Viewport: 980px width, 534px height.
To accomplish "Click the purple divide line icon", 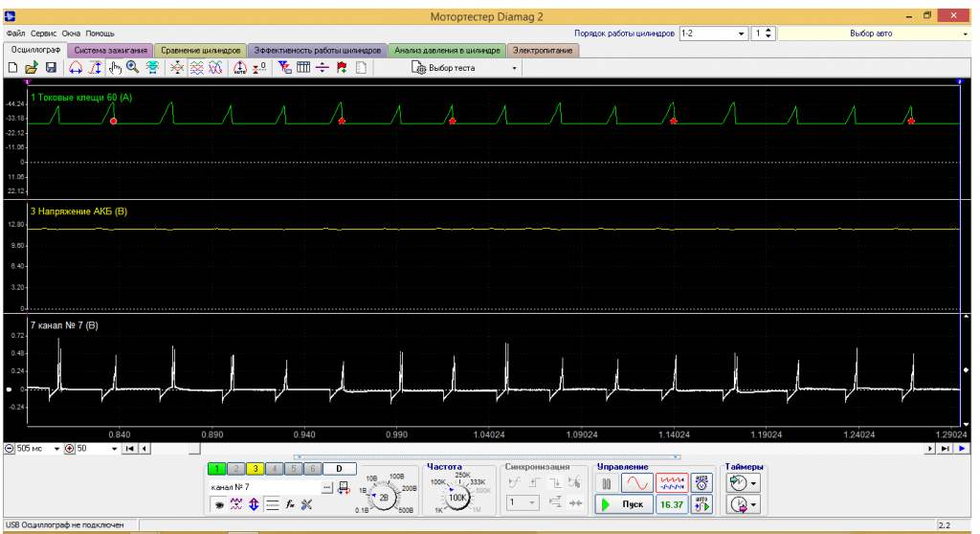I will 323,68.
